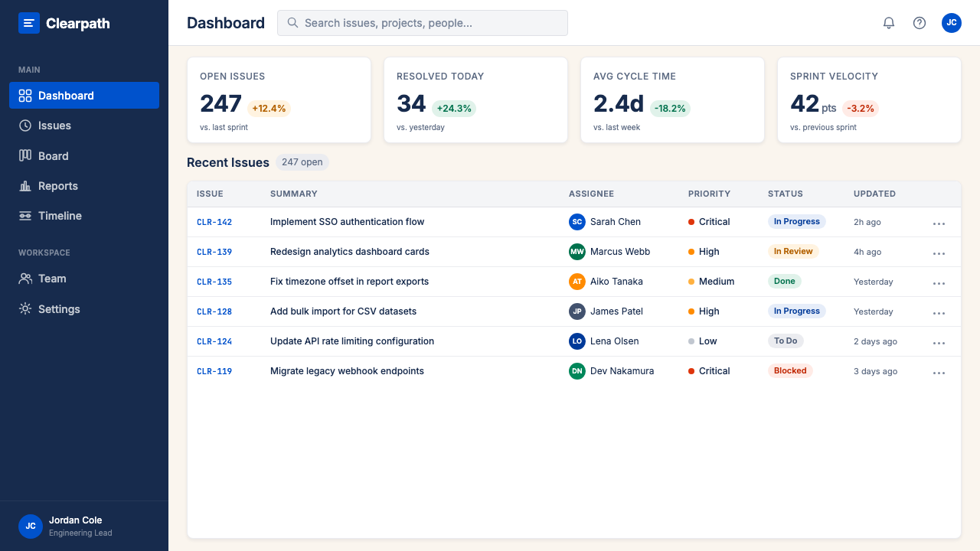Click the Summary column header

click(294, 194)
